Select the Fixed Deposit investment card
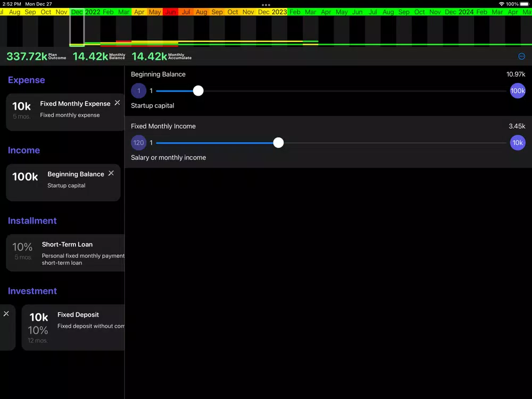The height and width of the screenshot is (399, 532). click(73, 327)
